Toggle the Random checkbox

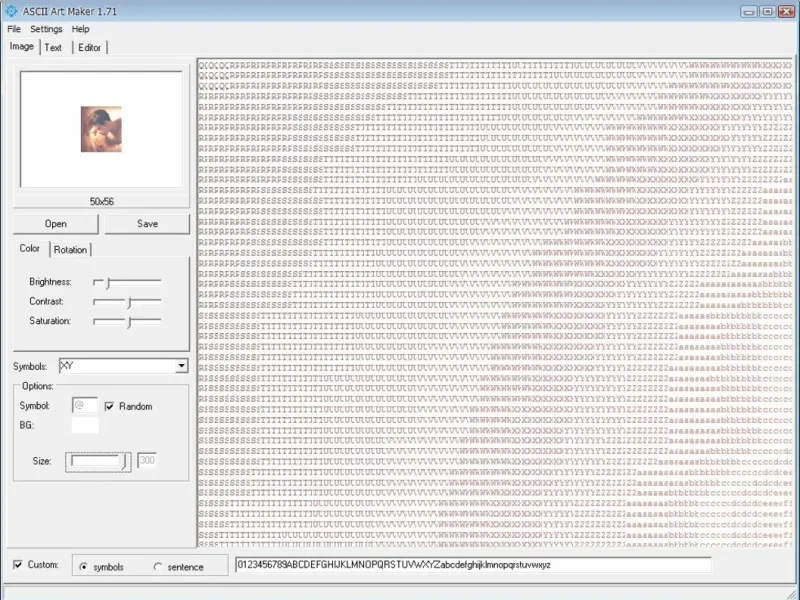tap(109, 406)
